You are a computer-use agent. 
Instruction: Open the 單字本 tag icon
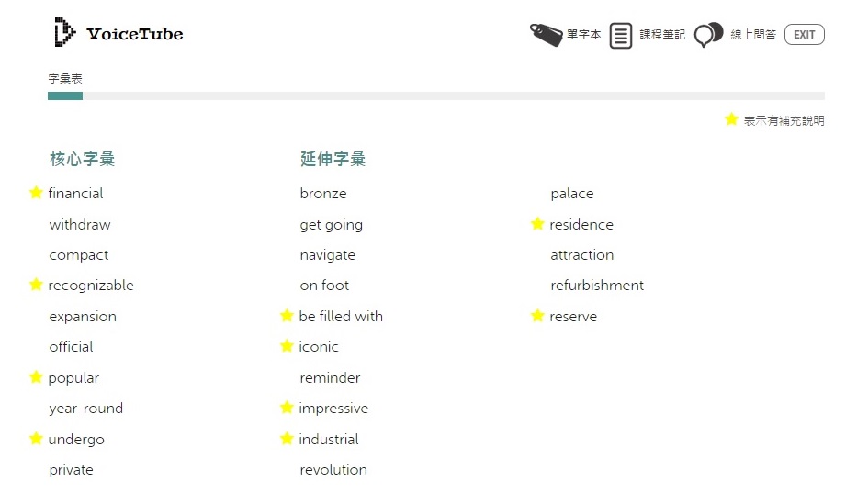point(546,35)
